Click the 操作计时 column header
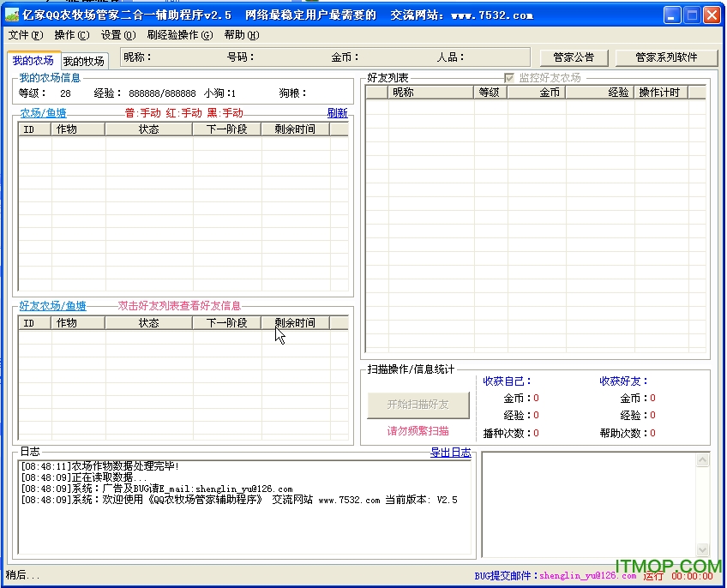The width and height of the screenshot is (727, 588). (x=661, y=93)
